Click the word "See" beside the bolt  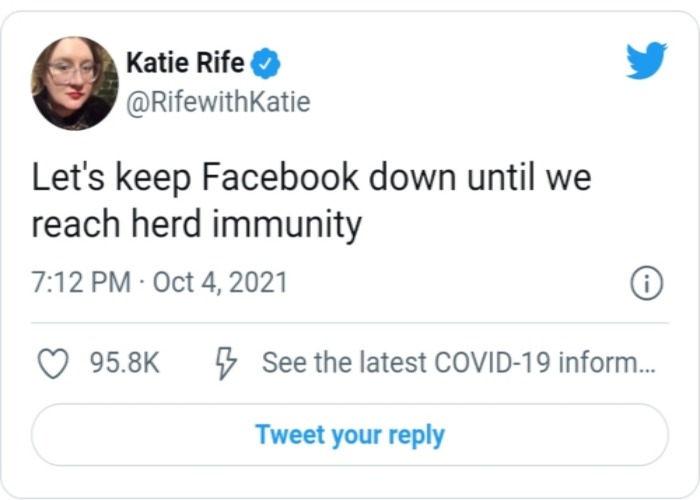click(282, 362)
